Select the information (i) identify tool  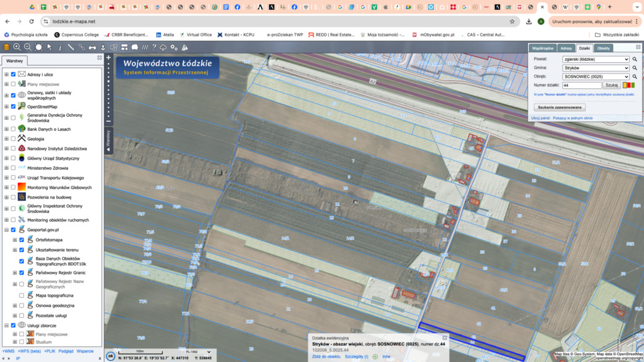click(60, 47)
